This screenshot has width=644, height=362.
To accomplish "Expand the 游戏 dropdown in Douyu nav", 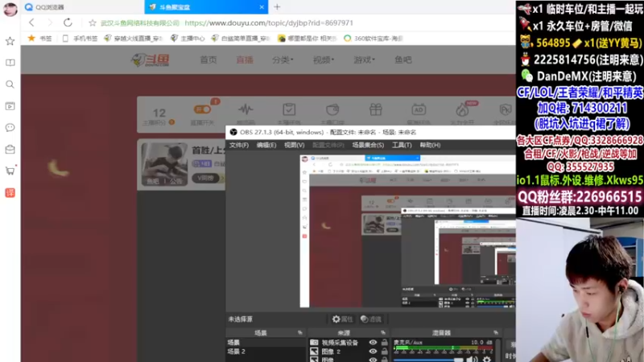I will pos(365,60).
